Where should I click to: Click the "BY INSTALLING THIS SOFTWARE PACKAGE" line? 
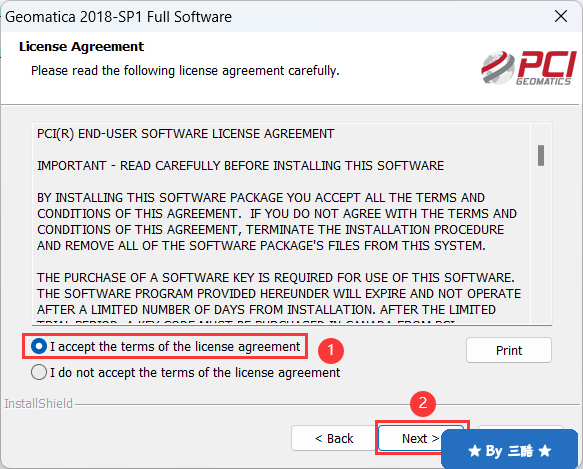(x=261, y=197)
